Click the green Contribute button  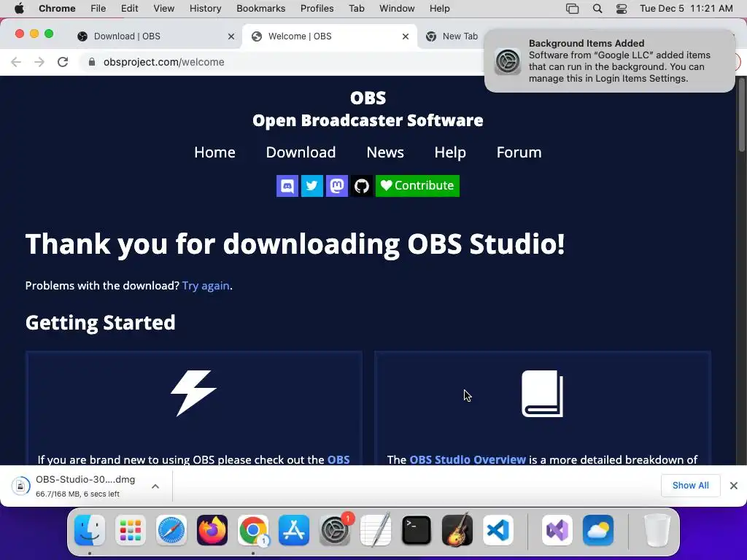click(417, 186)
